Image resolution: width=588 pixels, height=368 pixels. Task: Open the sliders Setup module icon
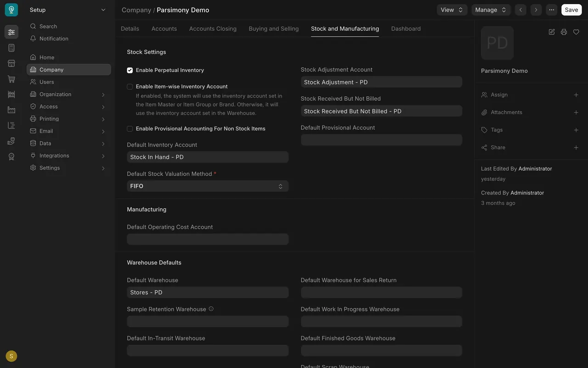pos(11,32)
